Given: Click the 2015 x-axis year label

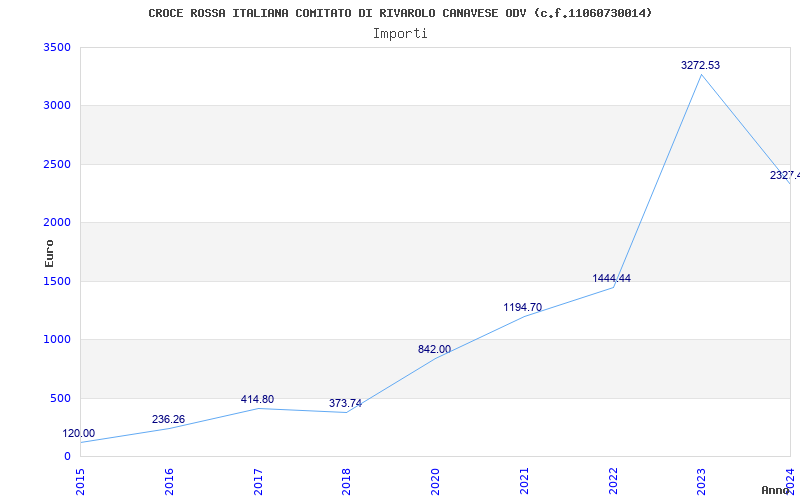Looking at the screenshot, I should point(80,482).
